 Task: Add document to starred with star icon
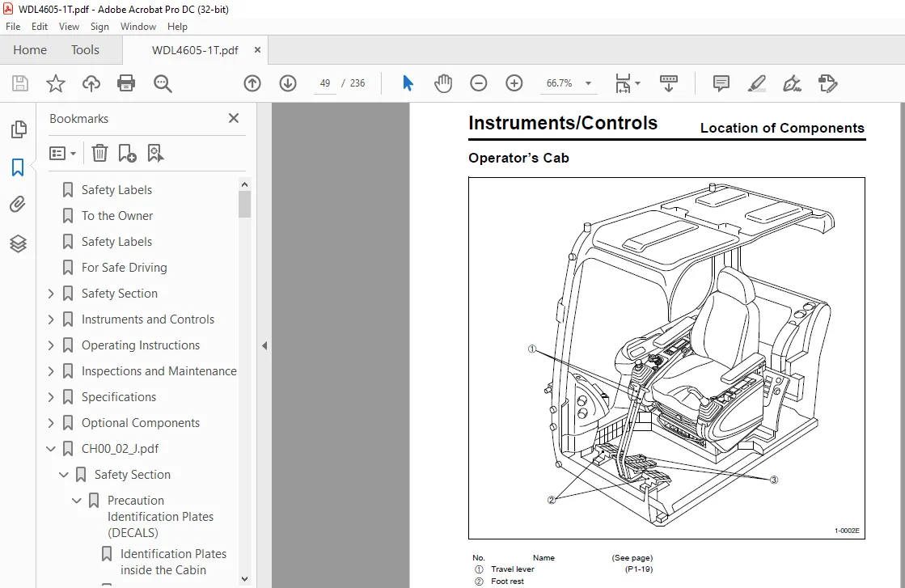56,83
